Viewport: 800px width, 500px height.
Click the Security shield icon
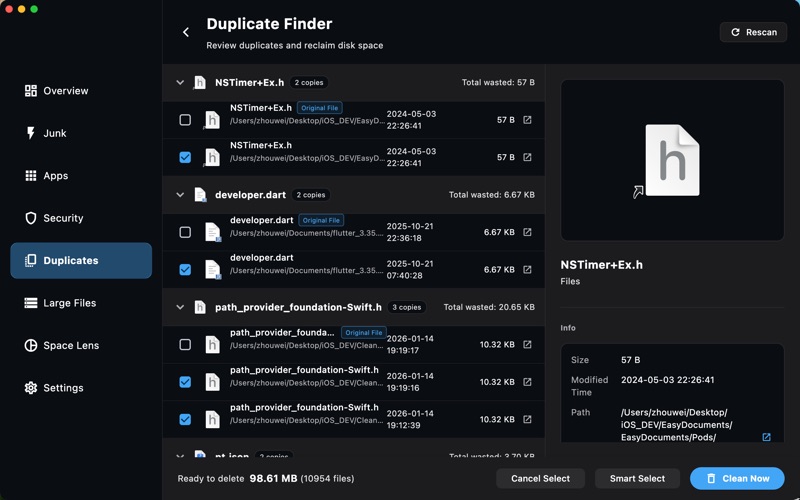click(x=31, y=218)
